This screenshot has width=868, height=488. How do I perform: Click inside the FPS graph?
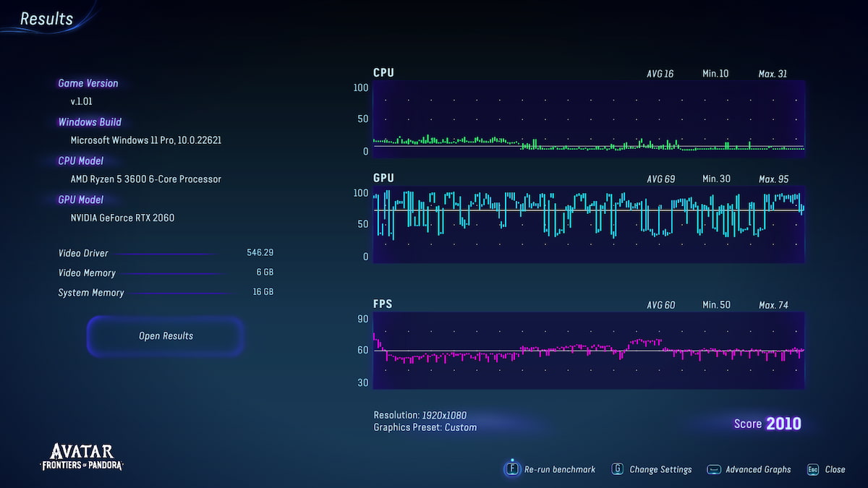pos(588,351)
